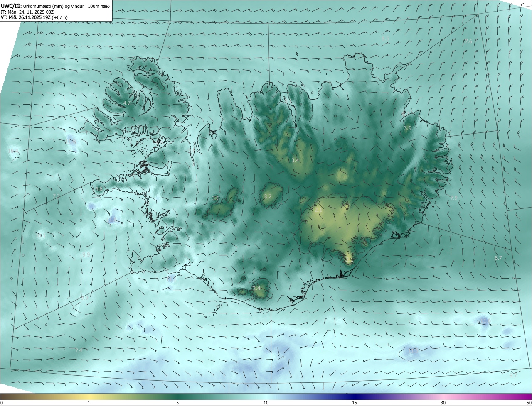Click the '0' label on the colour scale
This screenshot has height=406, width=532.
pyautogui.click(x=2, y=403)
